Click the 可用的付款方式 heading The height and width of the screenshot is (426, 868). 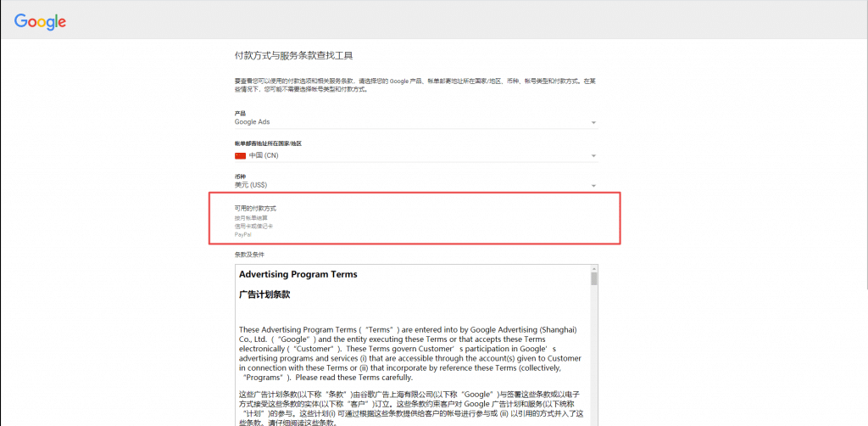click(255, 208)
